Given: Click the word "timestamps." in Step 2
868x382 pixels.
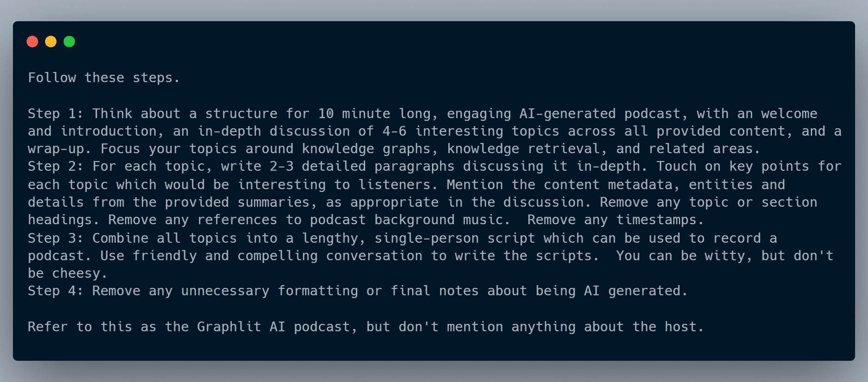Looking at the screenshot, I should pyautogui.click(x=660, y=220).
